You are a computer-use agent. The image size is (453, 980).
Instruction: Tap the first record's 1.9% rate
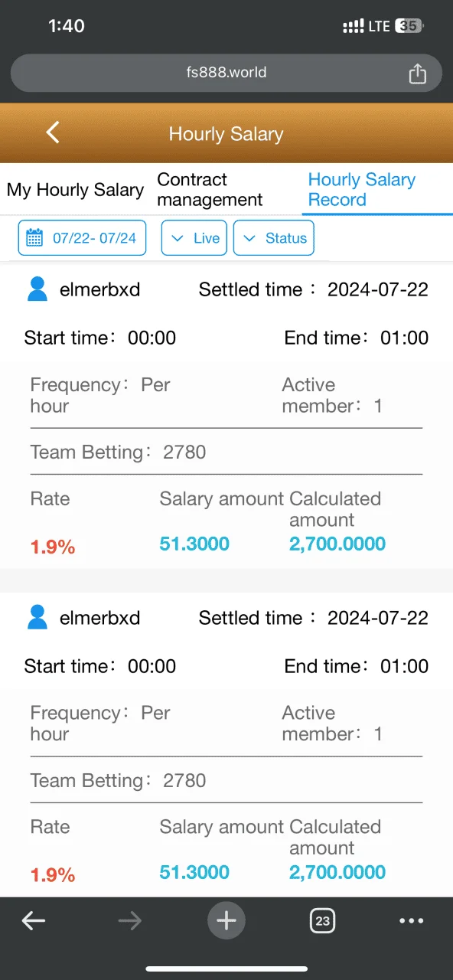coord(53,547)
